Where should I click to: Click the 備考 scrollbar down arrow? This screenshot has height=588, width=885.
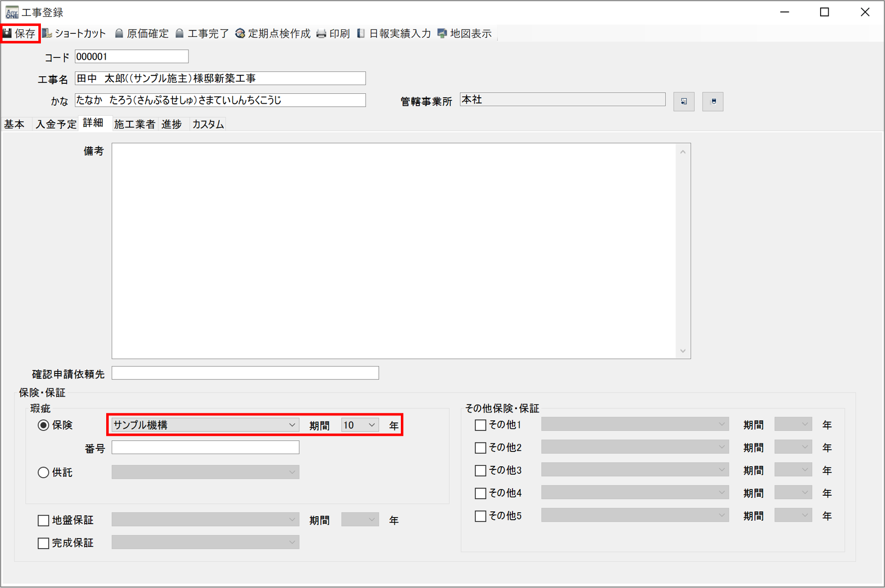(683, 351)
